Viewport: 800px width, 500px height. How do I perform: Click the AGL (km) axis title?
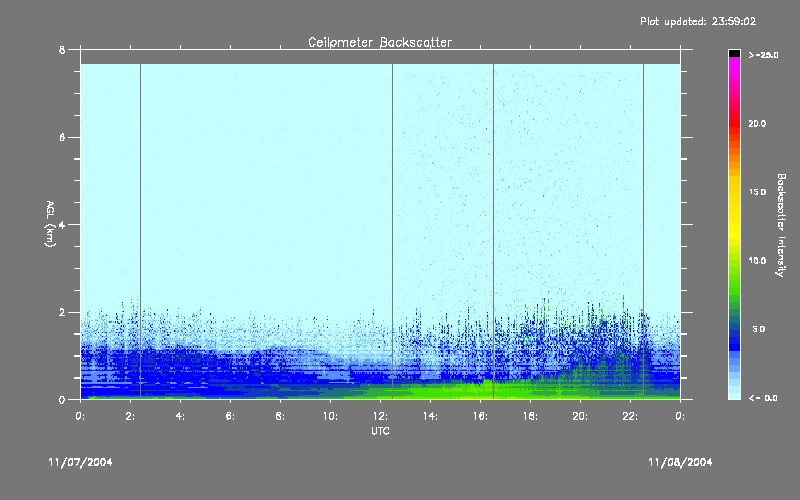coord(51,224)
